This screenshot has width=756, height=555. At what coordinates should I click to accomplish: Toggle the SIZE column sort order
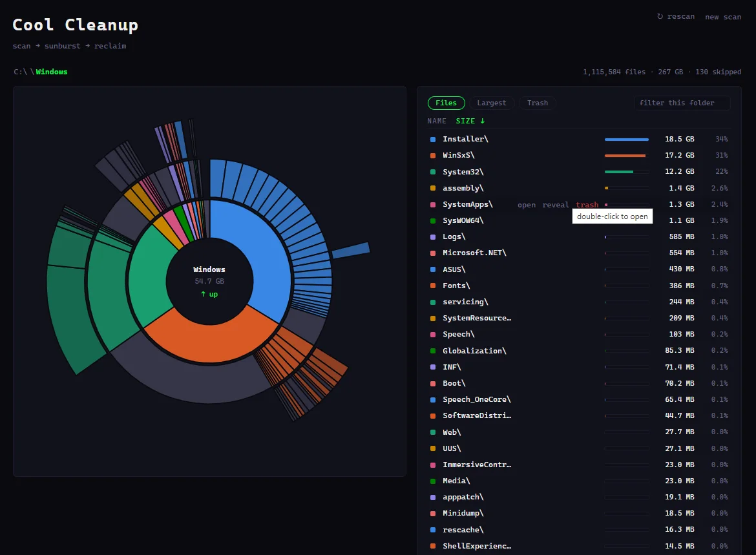(470, 121)
